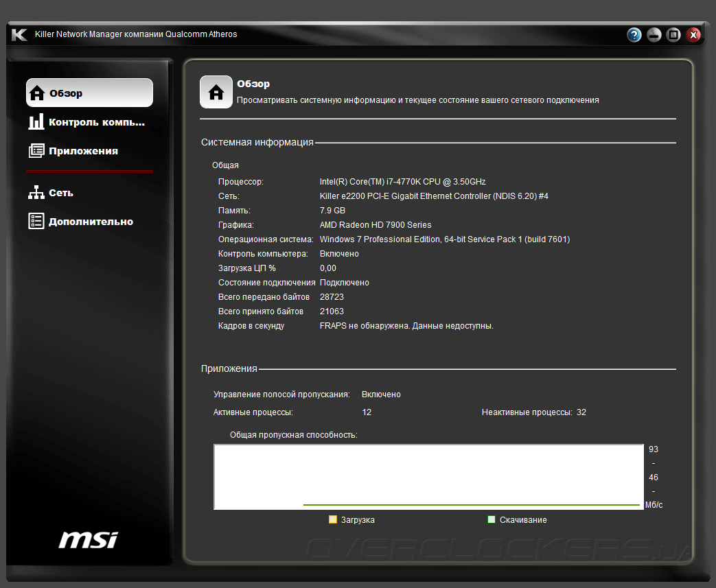Click the Мб/с unit label
Viewport: 716px width, 588px height.
[654, 505]
